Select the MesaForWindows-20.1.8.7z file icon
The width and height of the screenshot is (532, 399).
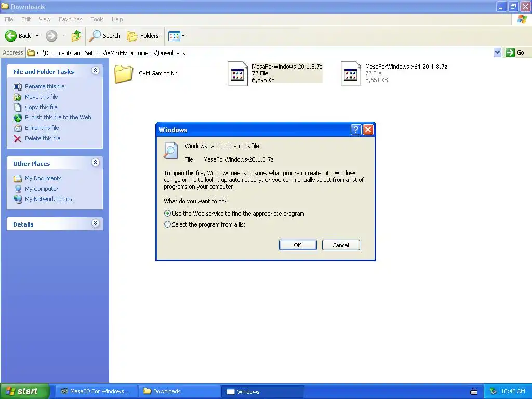click(x=237, y=74)
